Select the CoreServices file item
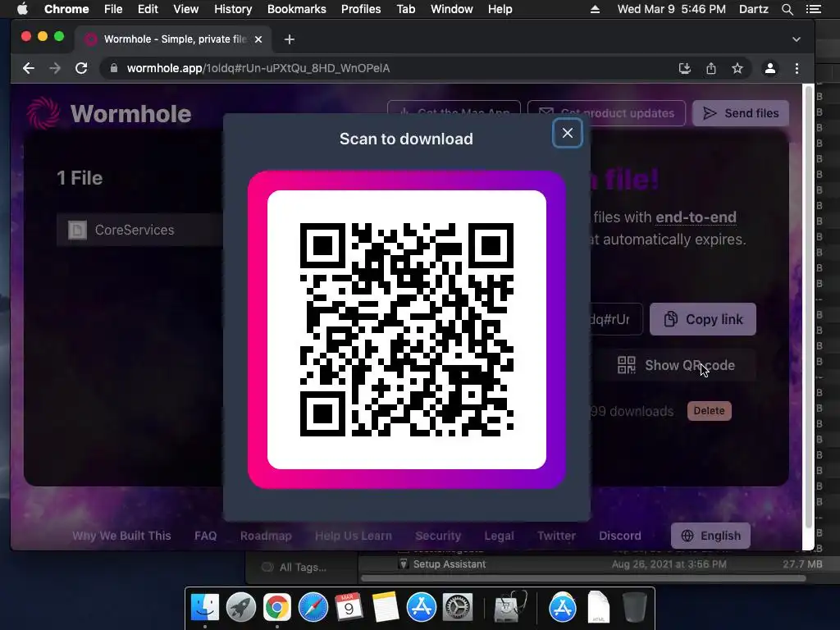 (139, 230)
